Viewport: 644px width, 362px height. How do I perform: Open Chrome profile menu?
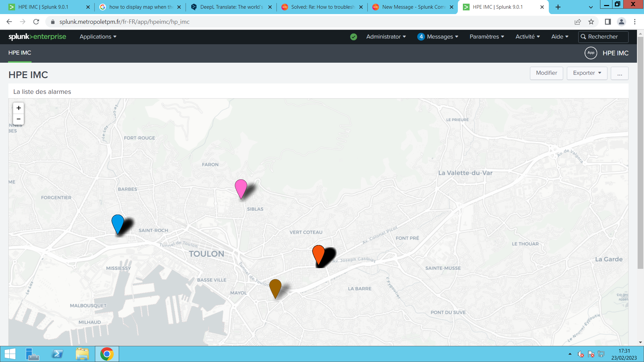tap(621, 22)
